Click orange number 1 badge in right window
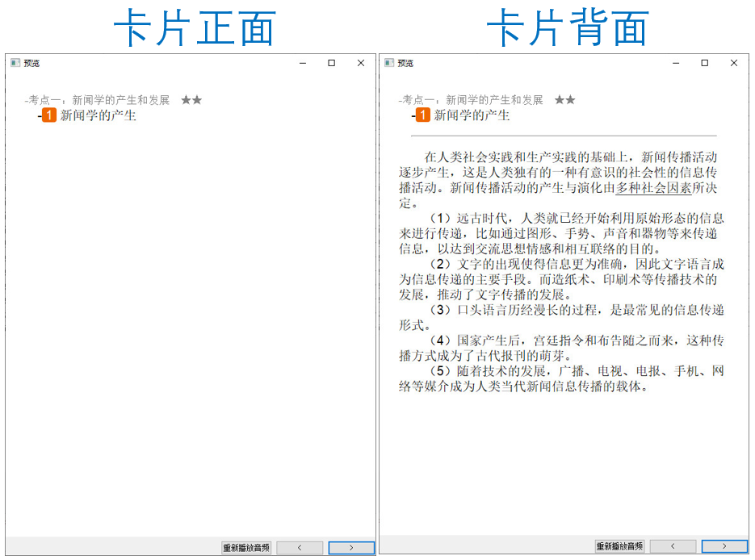 [x=423, y=115]
